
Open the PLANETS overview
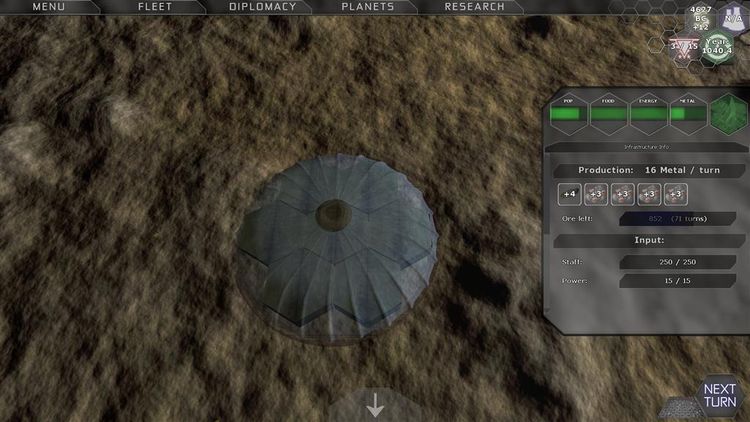pos(367,7)
